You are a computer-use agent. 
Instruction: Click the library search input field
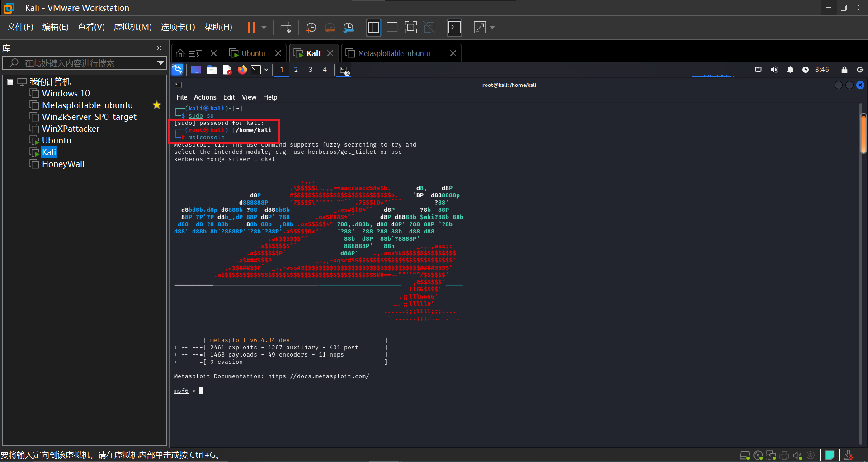[x=84, y=63]
